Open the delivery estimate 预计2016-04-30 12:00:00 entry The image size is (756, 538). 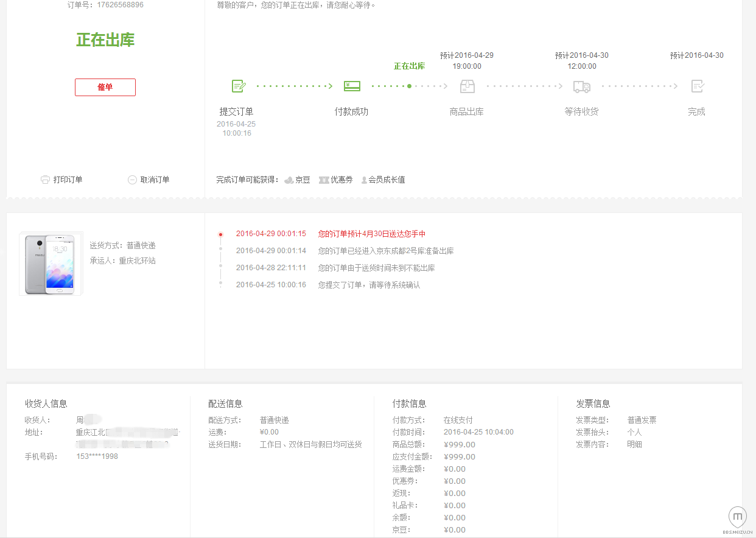point(582,61)
